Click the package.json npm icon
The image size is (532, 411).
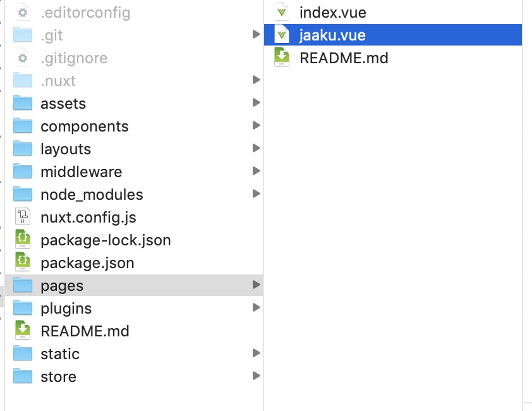(x=22, y=262)
